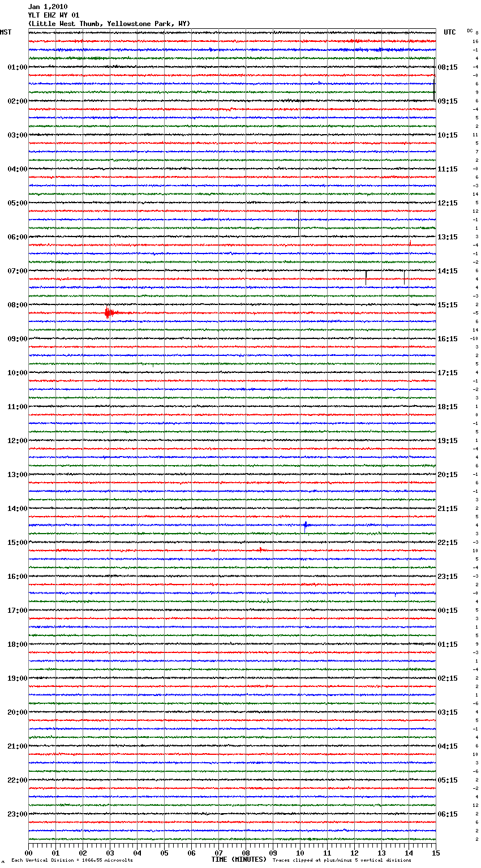Click the 00:15 UTC time label
The height and width of the screenshot is (868, 481).
click(448, 611)
